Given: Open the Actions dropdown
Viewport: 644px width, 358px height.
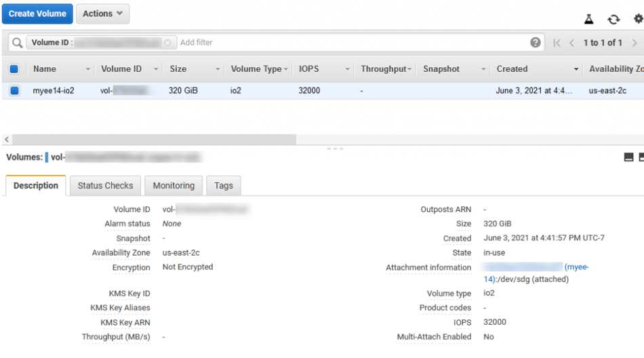Looking at the screenshot, I should pyautogui.click(x=102, y=14).
